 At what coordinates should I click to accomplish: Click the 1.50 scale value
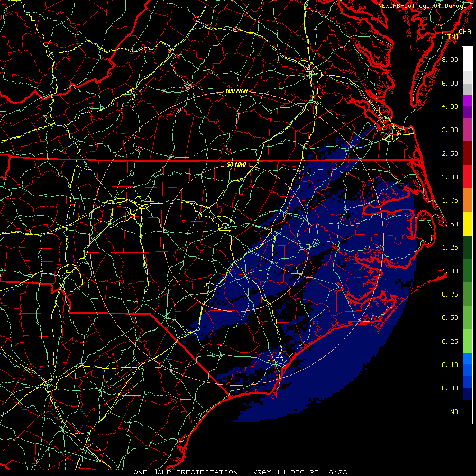point(450,224)
